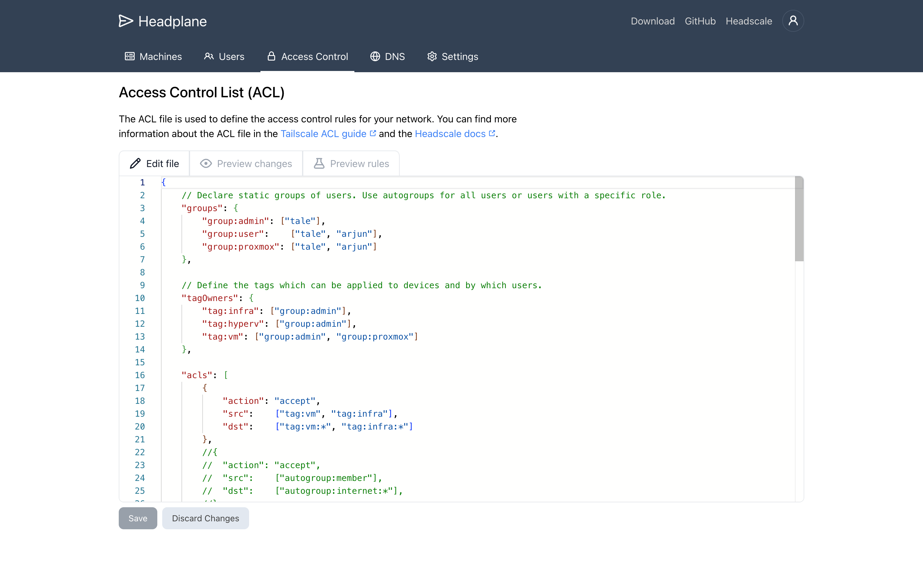This screenshot has height=588, width=923.
Task: Click the Discard Changes button
Action: 205,518
